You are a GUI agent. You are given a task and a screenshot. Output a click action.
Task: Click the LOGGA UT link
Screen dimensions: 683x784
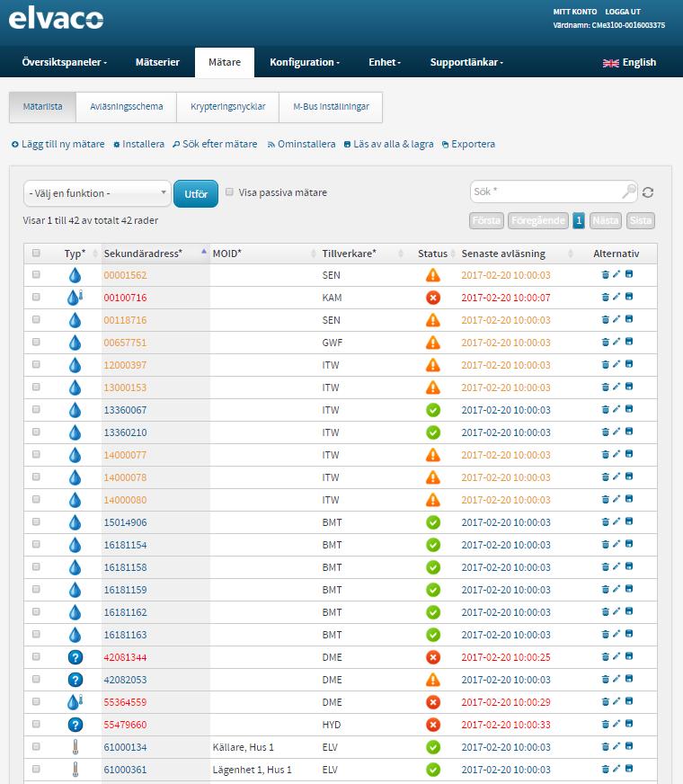pos(623,12)
